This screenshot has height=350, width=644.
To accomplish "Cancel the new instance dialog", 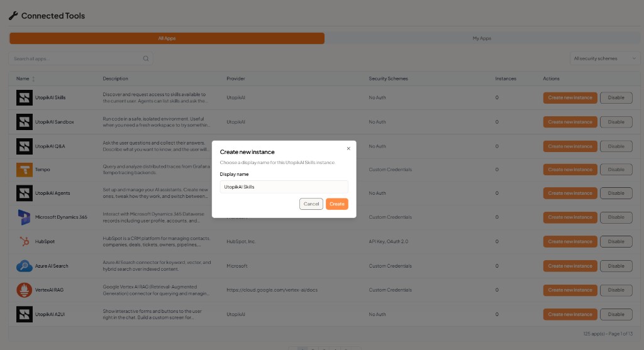I will pyautogui.click(x=311, y=204).
